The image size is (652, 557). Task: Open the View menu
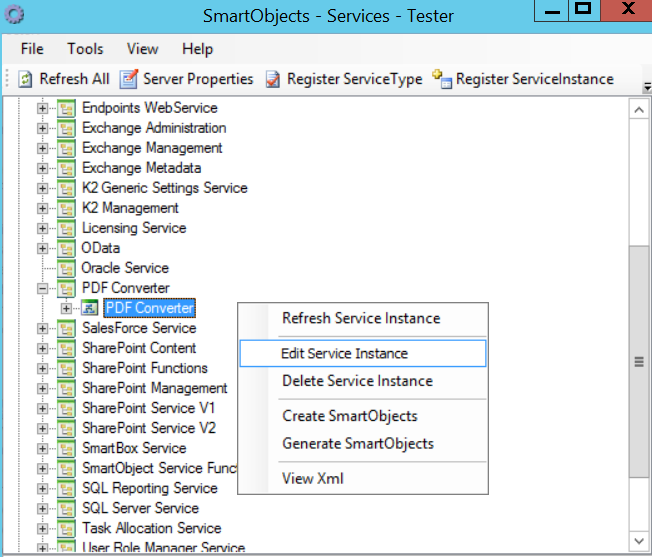click(x=143, y=49)
